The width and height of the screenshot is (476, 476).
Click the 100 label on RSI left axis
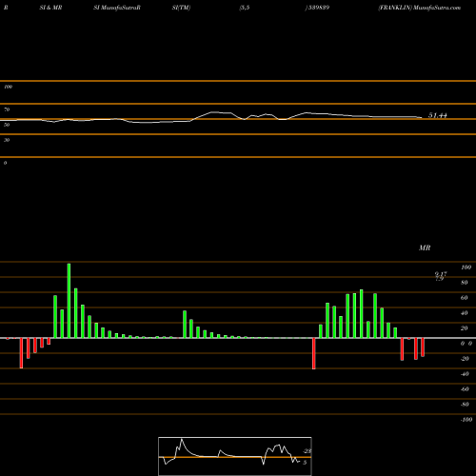(8, 87)
